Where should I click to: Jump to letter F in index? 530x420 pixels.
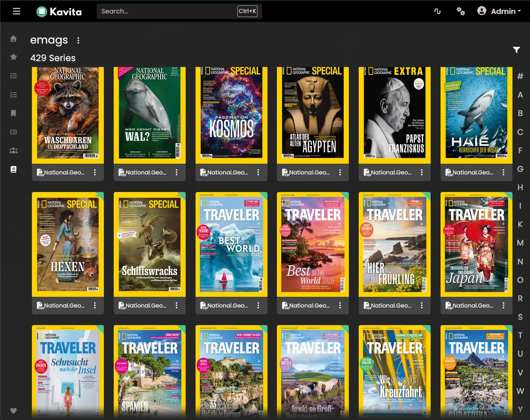tap(520, 151)
